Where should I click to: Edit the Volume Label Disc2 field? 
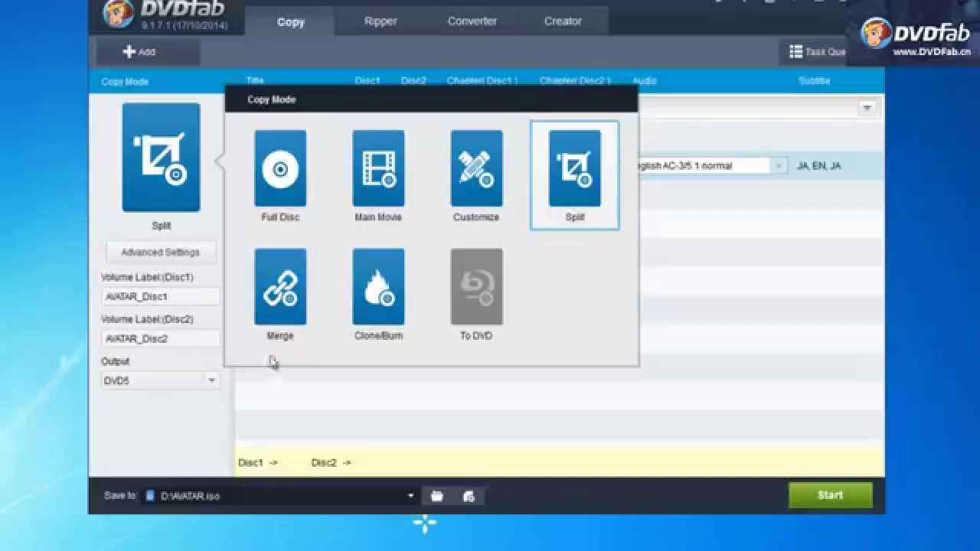(161, 338)
